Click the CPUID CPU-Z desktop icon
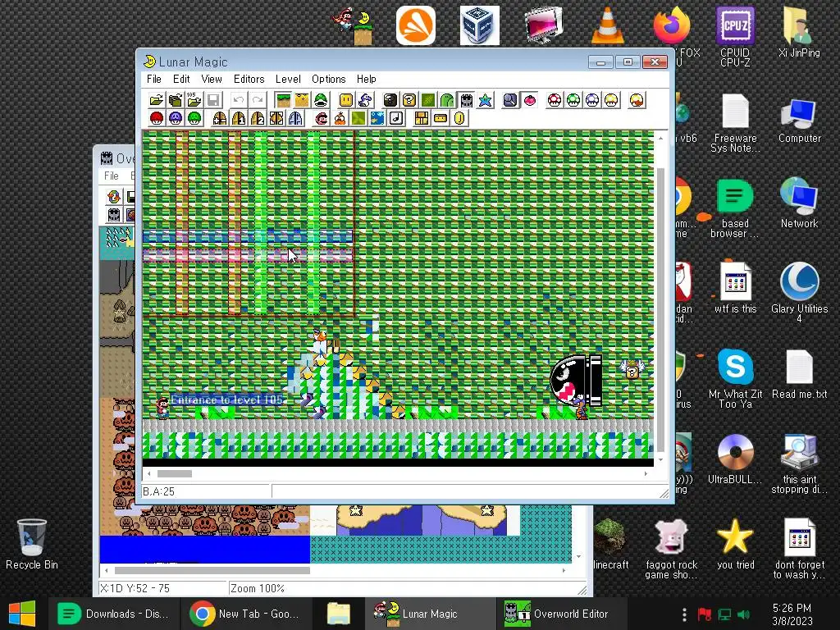840x630 pixels. point(735,36)
